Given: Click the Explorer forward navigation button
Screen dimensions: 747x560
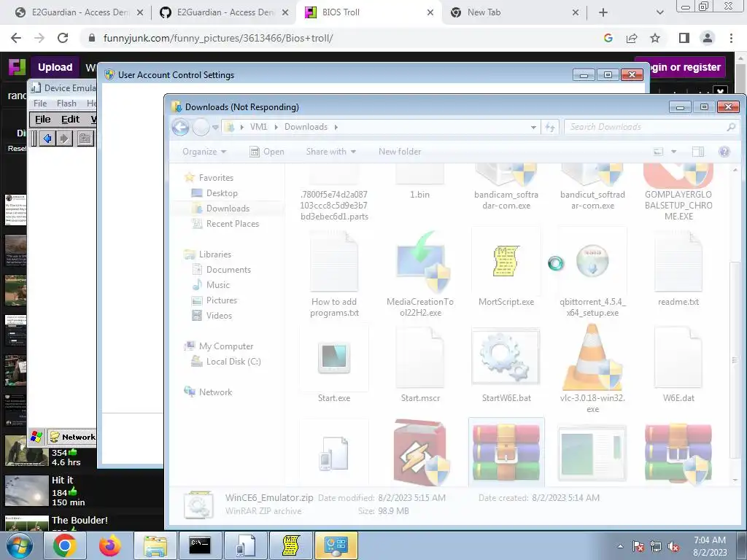Looking at the screenshot, I should [x=201, y=127].
